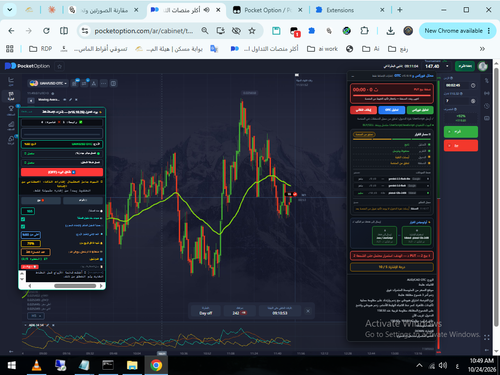Switch to the Pocket Option browser tab
Screen dimensions: 500x375
tap(268, 10)
